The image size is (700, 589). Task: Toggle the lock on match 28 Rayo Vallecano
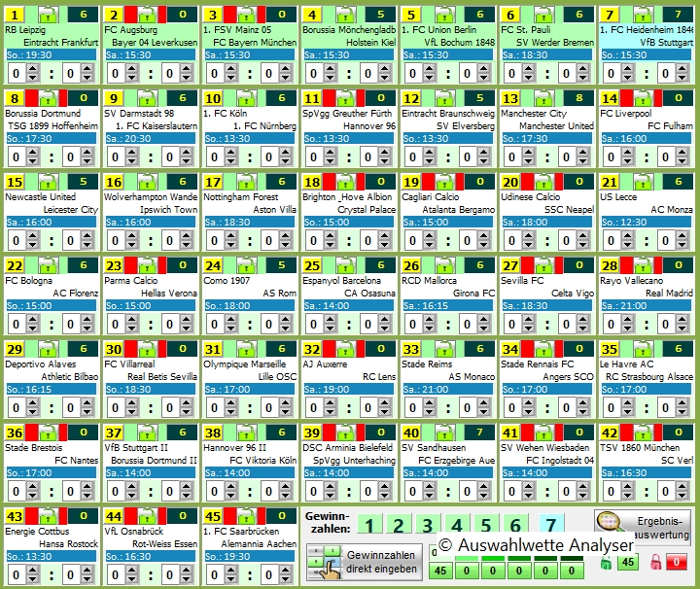click(644, 266)
